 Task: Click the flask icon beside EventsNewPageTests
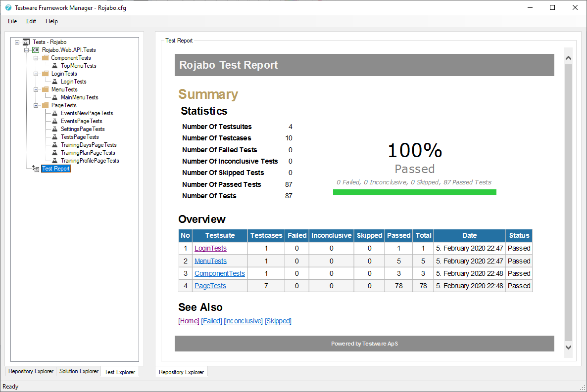54,113
